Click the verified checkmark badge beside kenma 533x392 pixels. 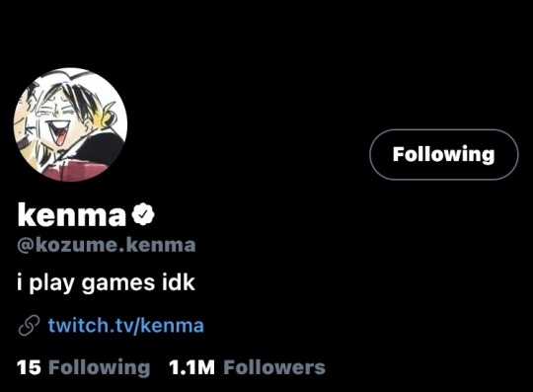point(143,214)
